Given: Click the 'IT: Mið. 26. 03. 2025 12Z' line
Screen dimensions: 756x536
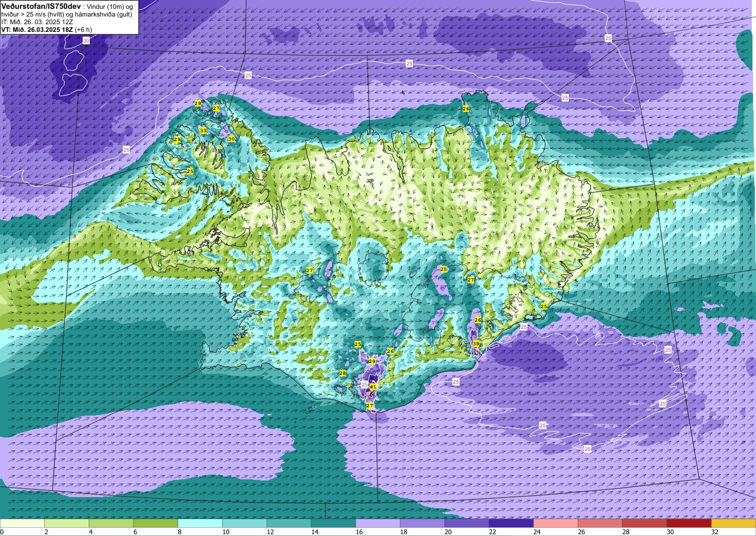Looking at the screenshot, I should click(37, 22).
